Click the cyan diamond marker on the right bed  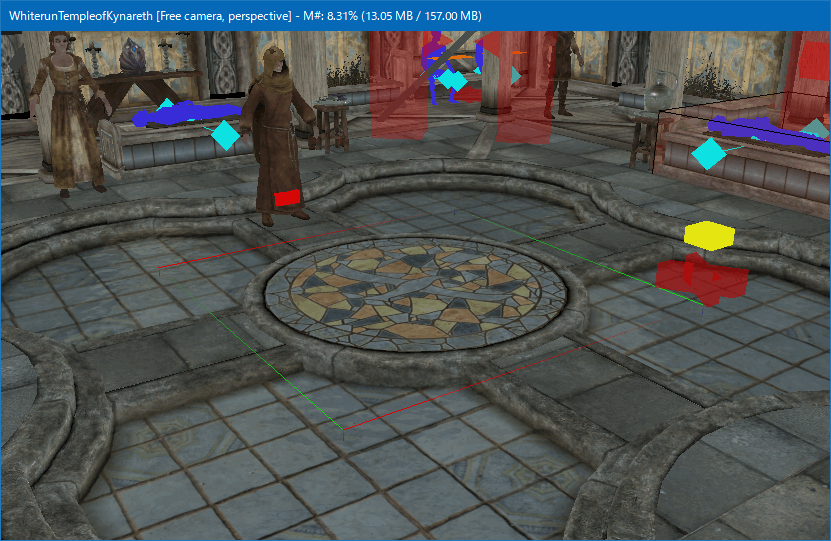(x=709, y=154)
